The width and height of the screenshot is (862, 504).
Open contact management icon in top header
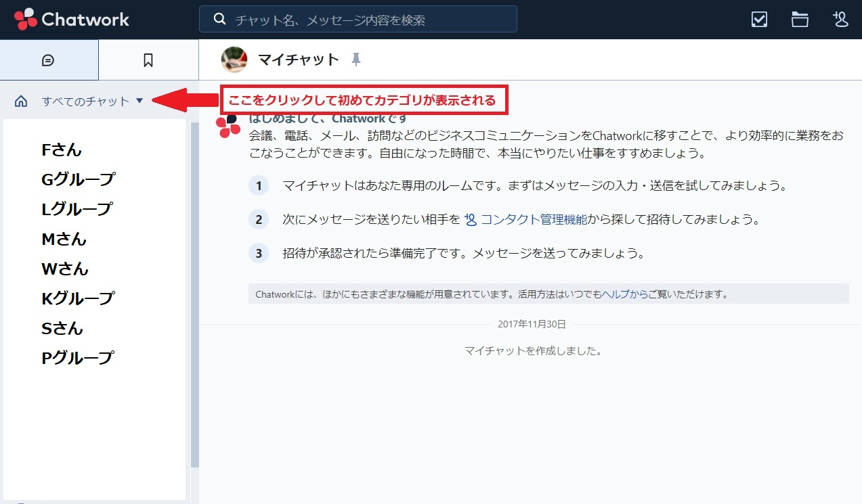click(x=840, y=20)
